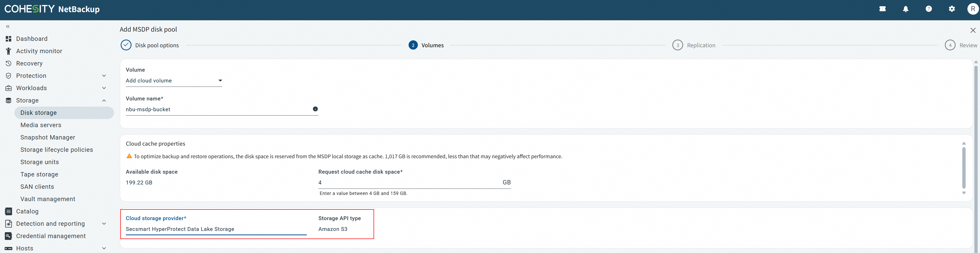The image size is (980, 253).
Task: Open the ticket icon in the header
Action: point(883,9)
